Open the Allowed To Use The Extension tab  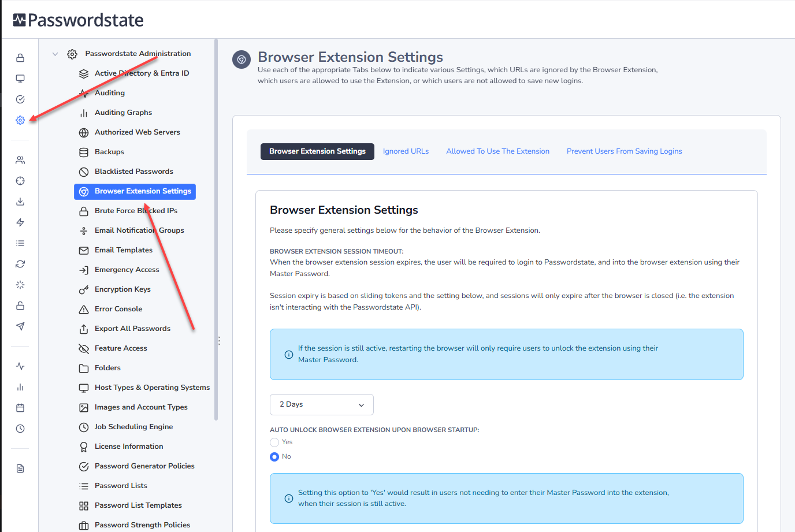tap(497, 151)
